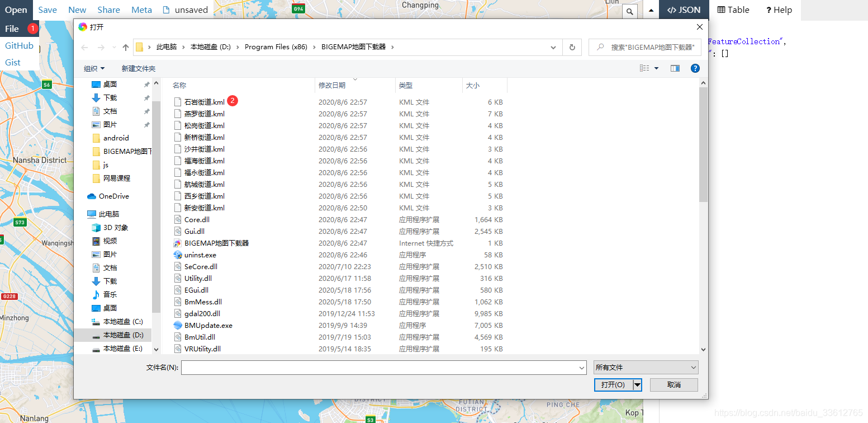
Task: Open view options dropdown arrow
Action: click(657, 68)
